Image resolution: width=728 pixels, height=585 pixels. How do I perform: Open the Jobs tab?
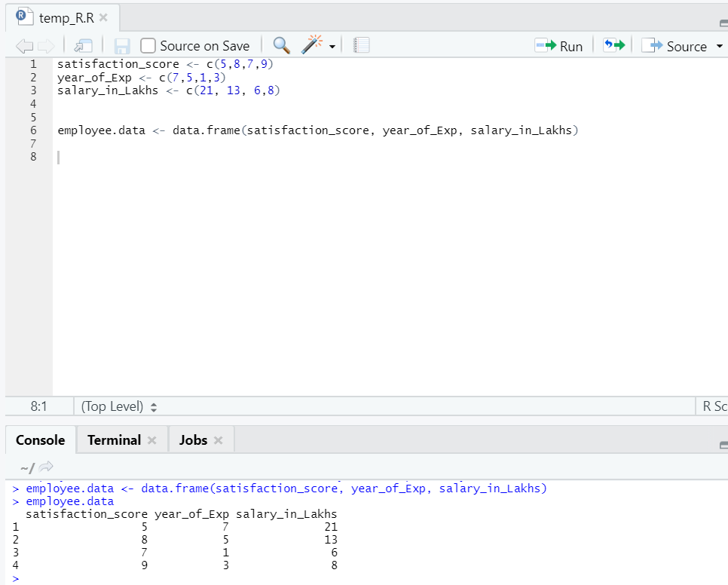coord(194,440)
